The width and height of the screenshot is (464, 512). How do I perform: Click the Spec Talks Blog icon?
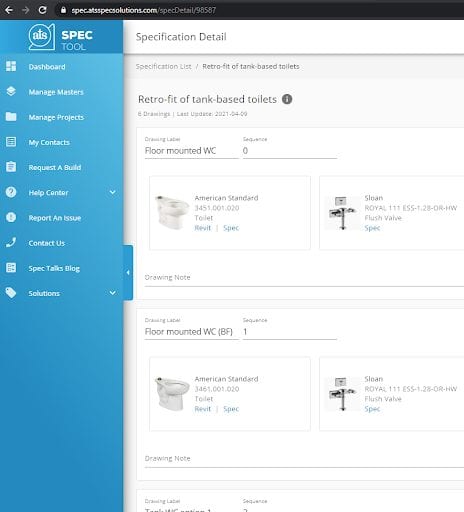11,268
